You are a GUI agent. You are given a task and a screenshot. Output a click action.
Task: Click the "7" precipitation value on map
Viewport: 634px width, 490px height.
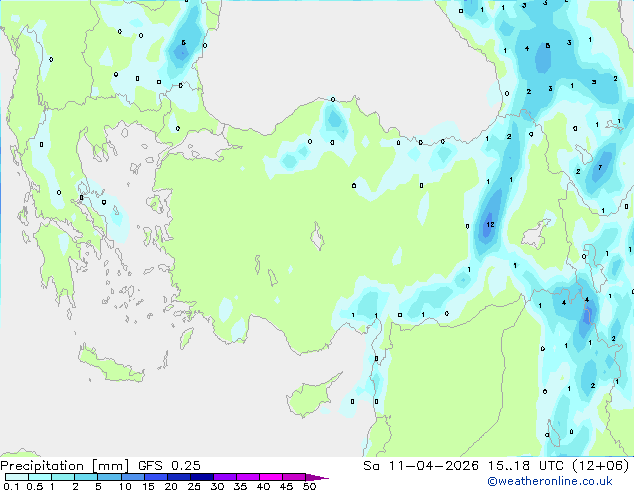coord(600,167)
